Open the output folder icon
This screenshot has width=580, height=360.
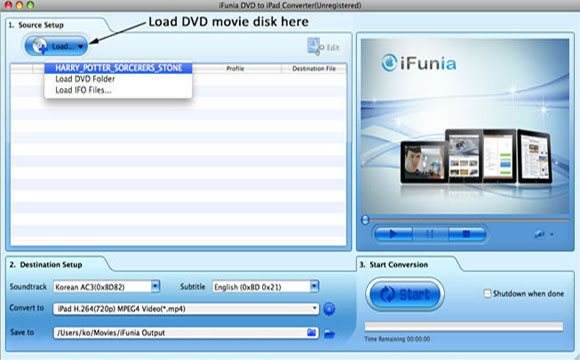pyautogui.click(x=329, y=334)
